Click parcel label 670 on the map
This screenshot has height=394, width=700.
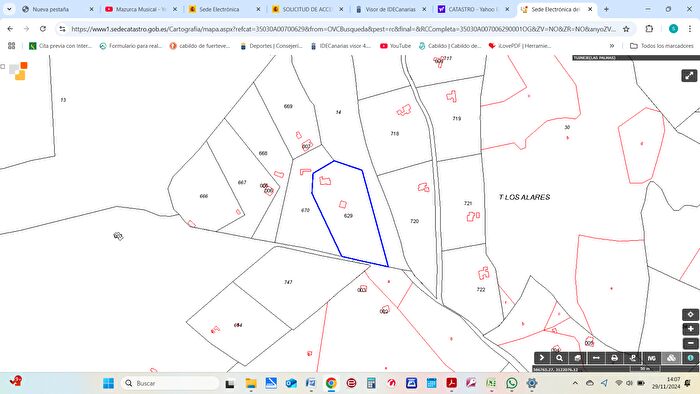(x=305, y=210)
